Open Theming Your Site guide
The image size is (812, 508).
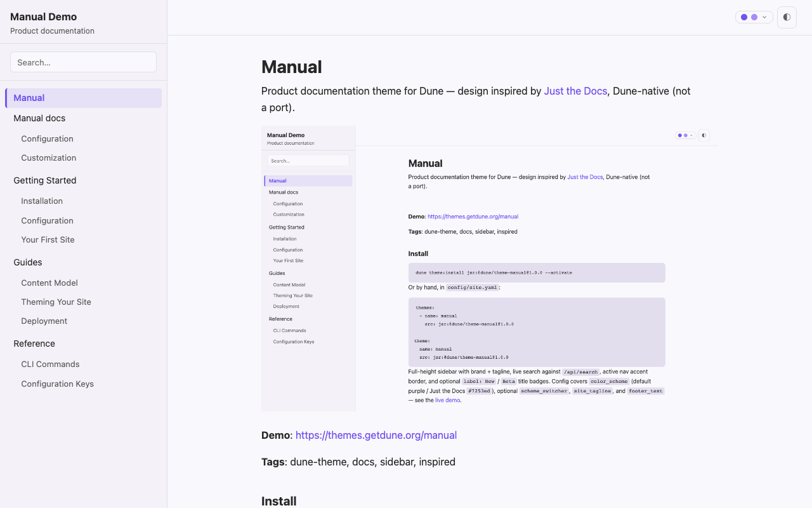pyautogui.click(x=56, y=302)
